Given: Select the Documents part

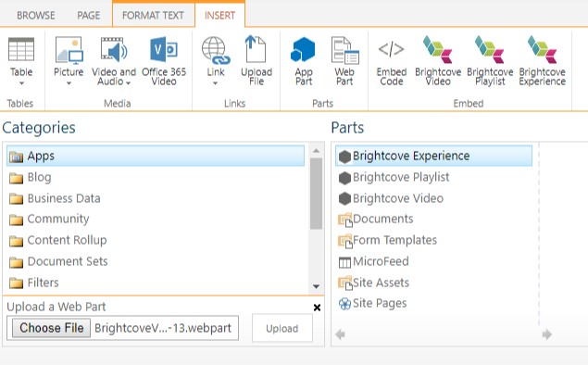Looking at the screenshot, I should point(382,219).
